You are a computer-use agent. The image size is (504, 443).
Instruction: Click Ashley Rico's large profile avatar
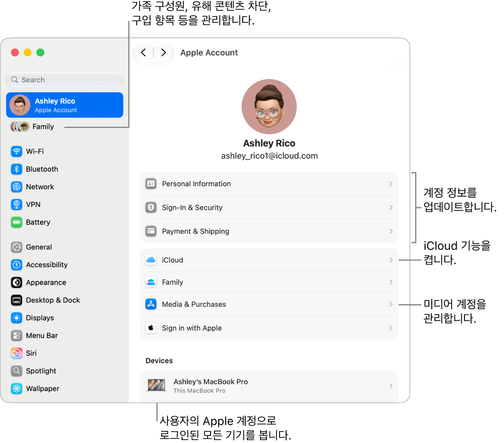(269, 107)
